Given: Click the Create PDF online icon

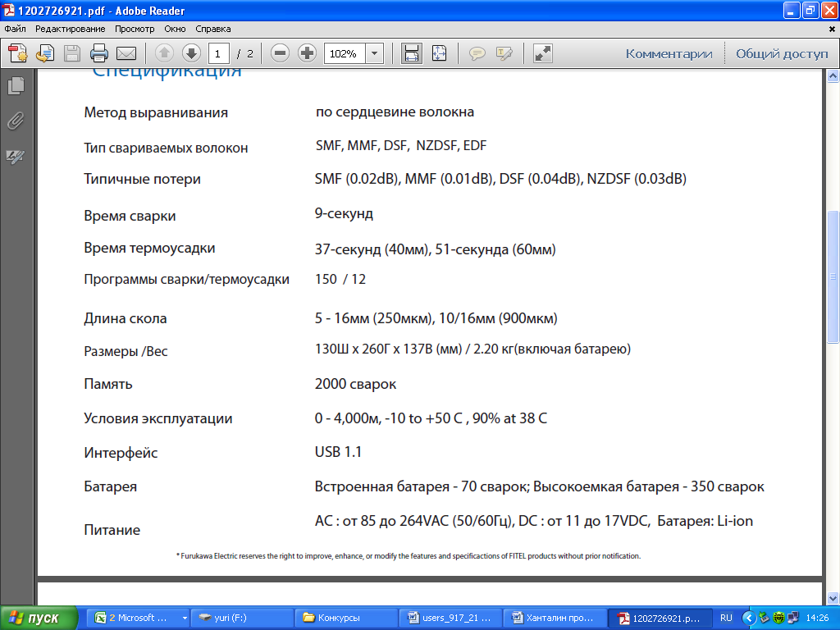Looking at the screenshot, I should click(18, 53).
